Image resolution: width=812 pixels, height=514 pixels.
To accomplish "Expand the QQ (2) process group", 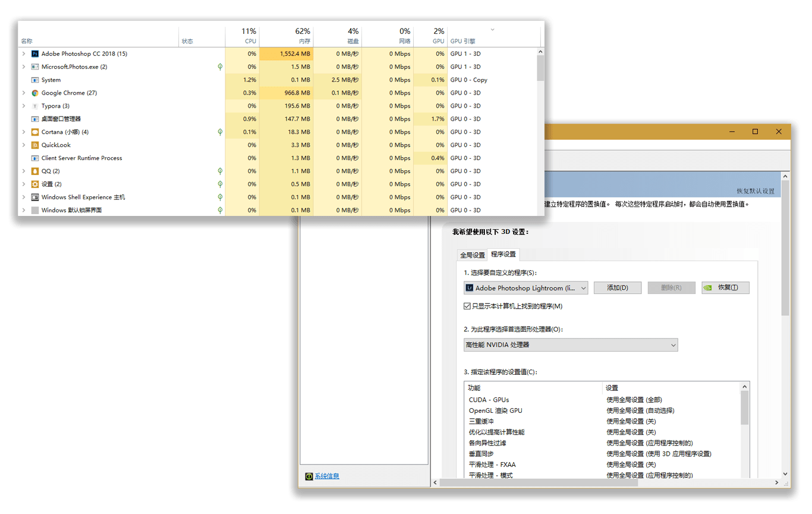I will pyautogui.click(x=24, y=171).
